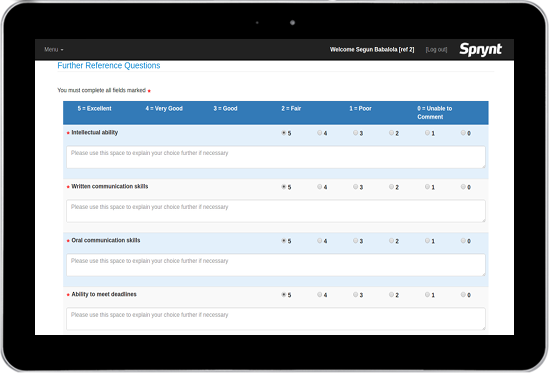
Task: Open the Menu dropdown
Action: click(x=54, y=50)
